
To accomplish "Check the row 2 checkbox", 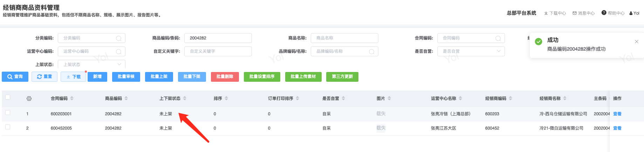I will tap(8, 127).
